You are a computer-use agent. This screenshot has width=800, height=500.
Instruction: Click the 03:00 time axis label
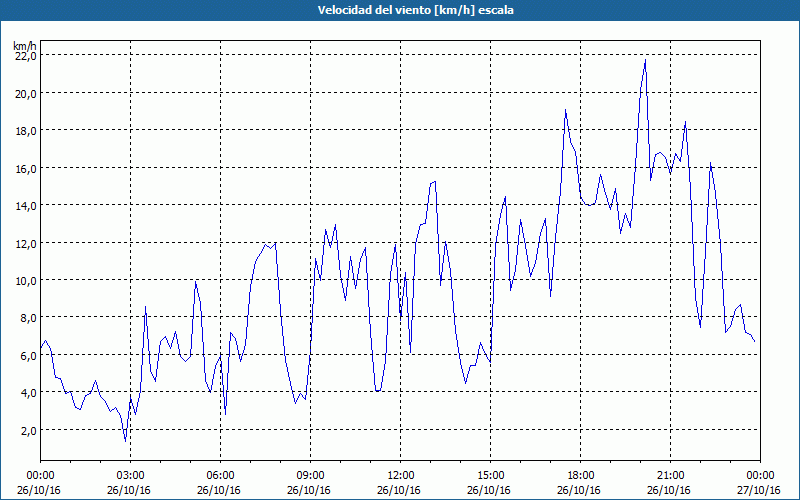tap(131, 476)
